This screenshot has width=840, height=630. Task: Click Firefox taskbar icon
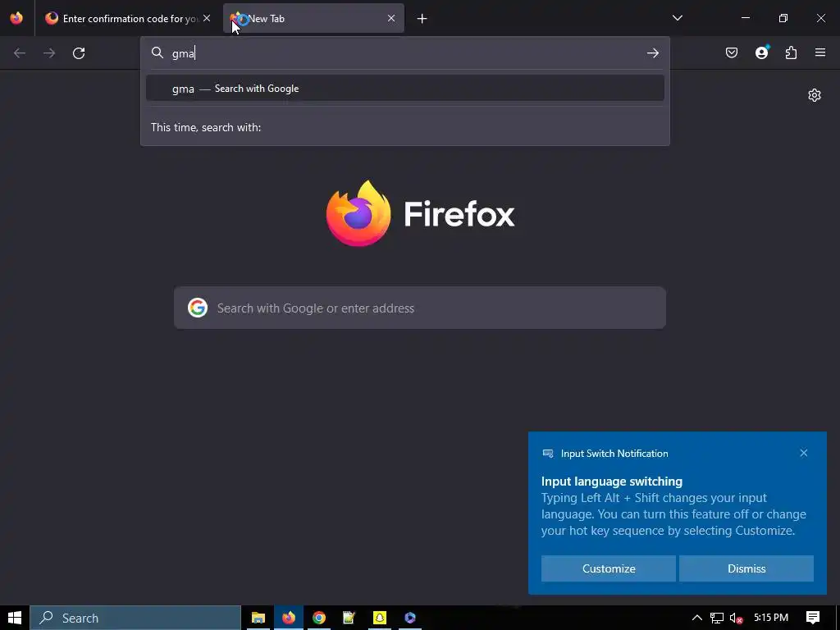[289, 618]
